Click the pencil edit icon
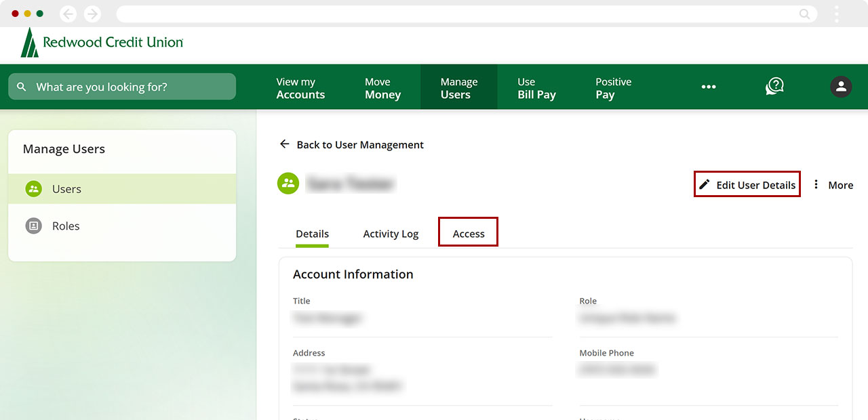The width and height of the screenshot is (868, 420). coord(705,184)
